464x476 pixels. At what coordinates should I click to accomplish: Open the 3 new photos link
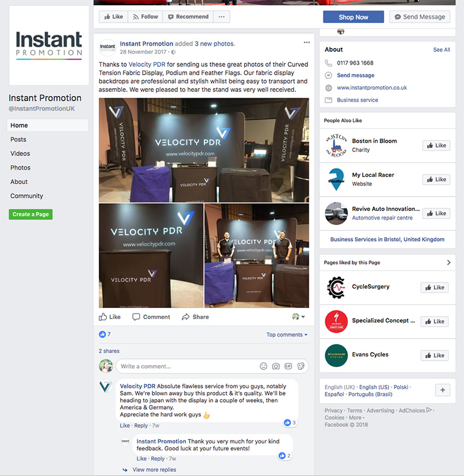coord(215,44)
